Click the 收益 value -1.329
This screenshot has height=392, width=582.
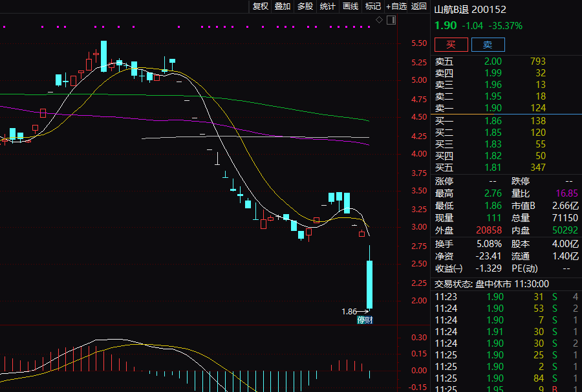(488, 268)
